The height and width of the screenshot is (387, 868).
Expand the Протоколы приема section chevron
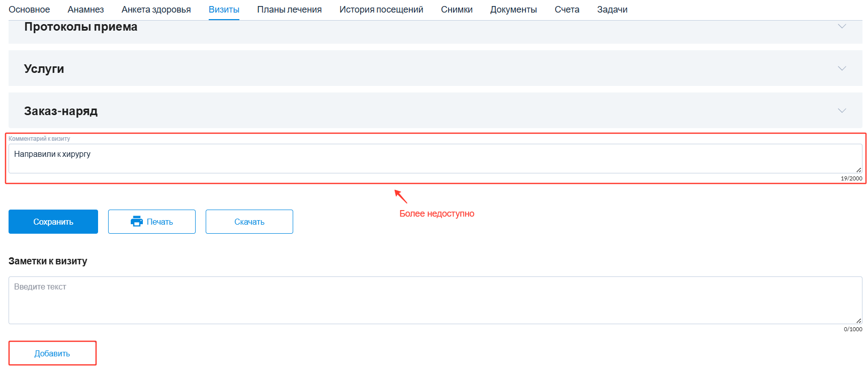pos(842,26)
